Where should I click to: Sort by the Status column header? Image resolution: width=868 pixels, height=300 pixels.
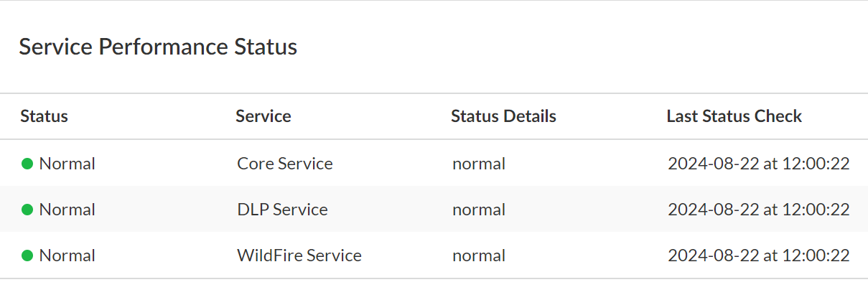(x=44, y=116)
